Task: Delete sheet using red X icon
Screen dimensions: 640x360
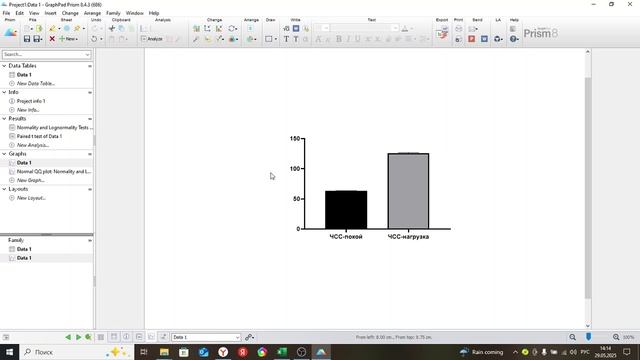Action: (x=52, y=39)
